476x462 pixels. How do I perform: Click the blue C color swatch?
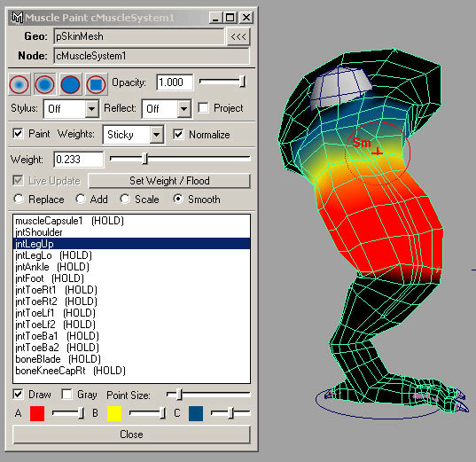coord(196,413)
